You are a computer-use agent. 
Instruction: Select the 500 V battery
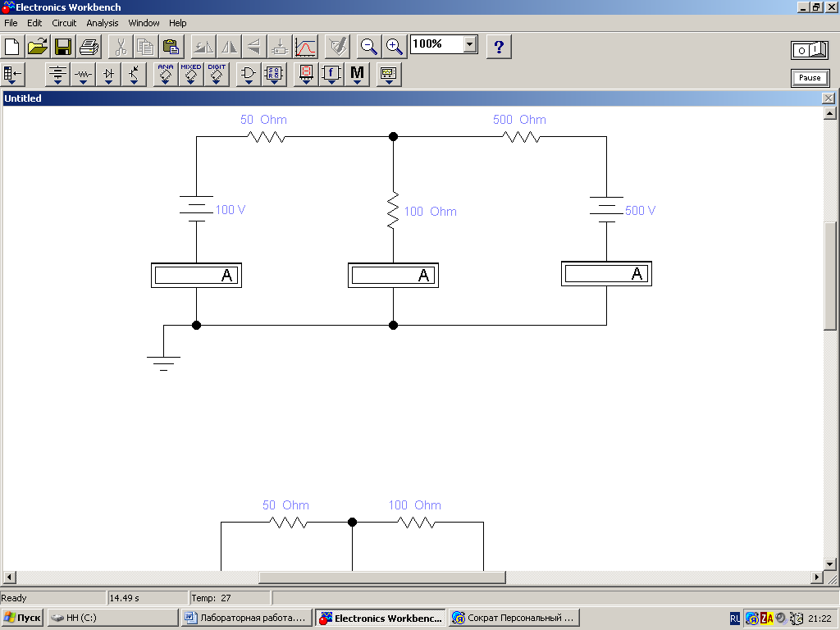coord(606,209)
